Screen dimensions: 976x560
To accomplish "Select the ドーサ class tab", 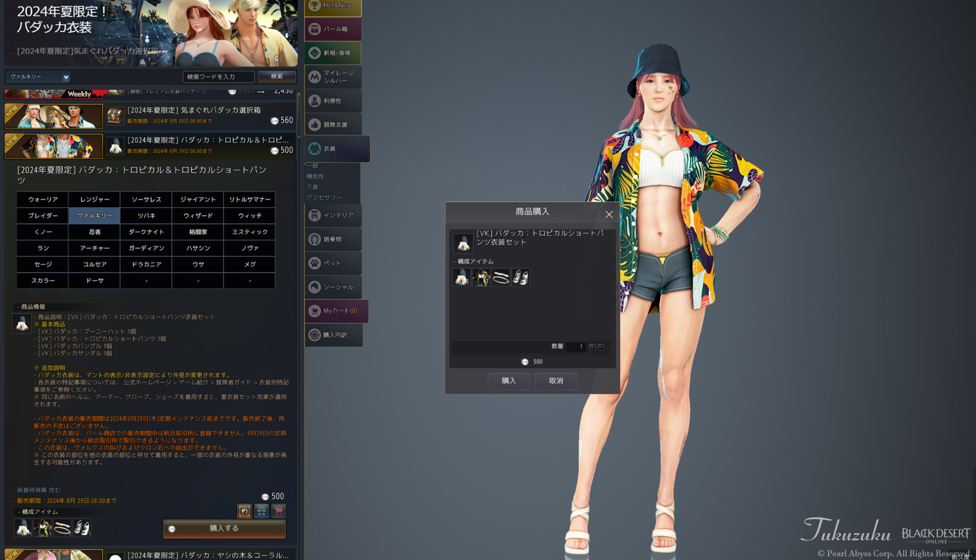I will pos(95,281).
